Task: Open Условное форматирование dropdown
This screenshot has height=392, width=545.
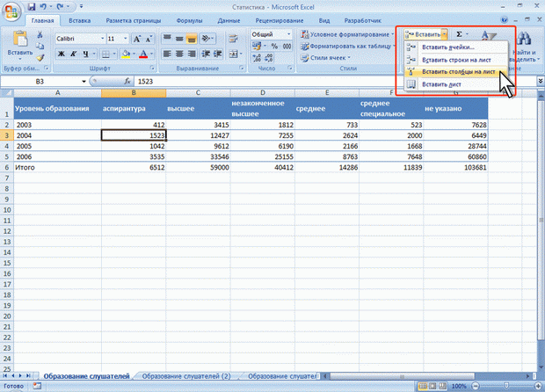Action: (x=347, y=34)
